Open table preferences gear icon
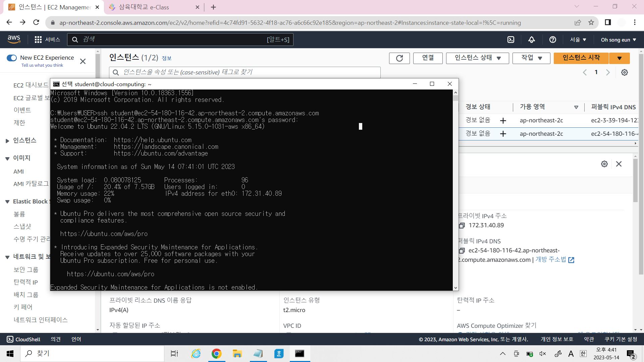The width and height of the screenshot is (644, 362). coord(624,72)
